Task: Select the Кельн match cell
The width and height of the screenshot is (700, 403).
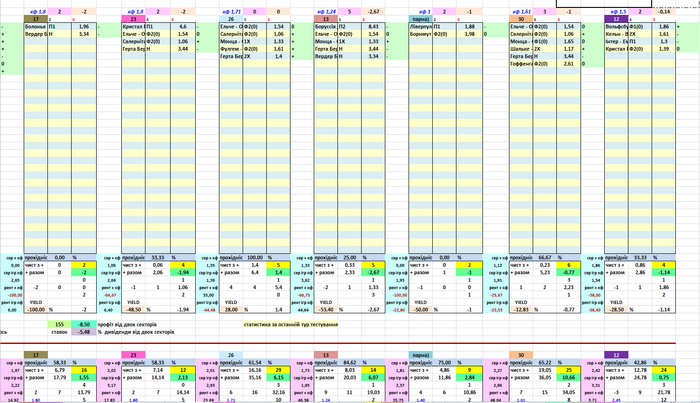Action: coord(617,34)
